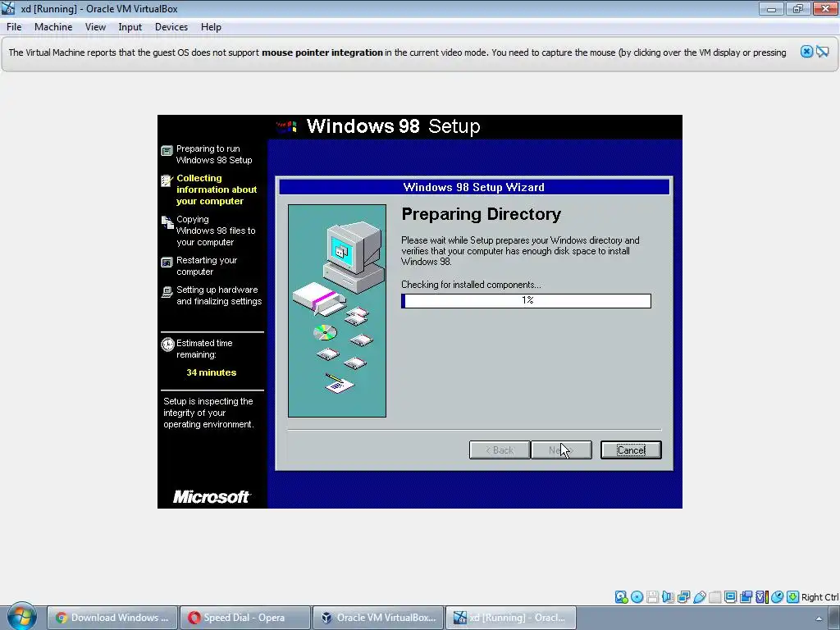
Task: Switch to Download Windows Chrome taskbar window
Action: coord(112,618)
